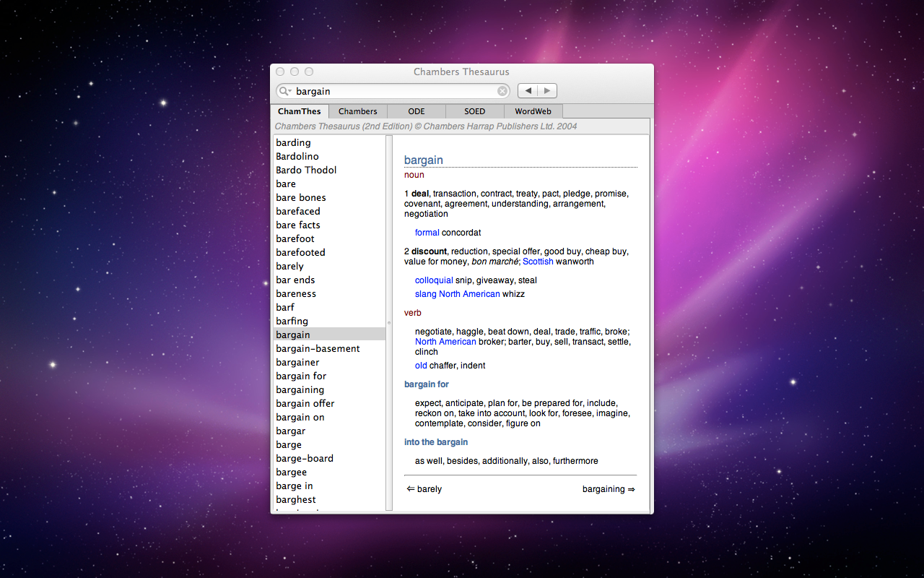Viewport: 924px width, 578px height.
Task: Switch to the WordWeb tab
Action: (x=533, y=111)
